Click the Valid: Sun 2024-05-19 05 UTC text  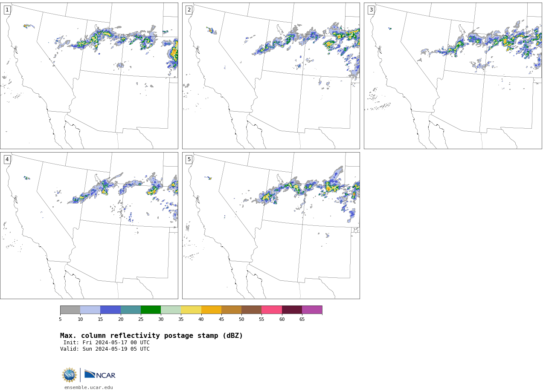click(105, 349)
